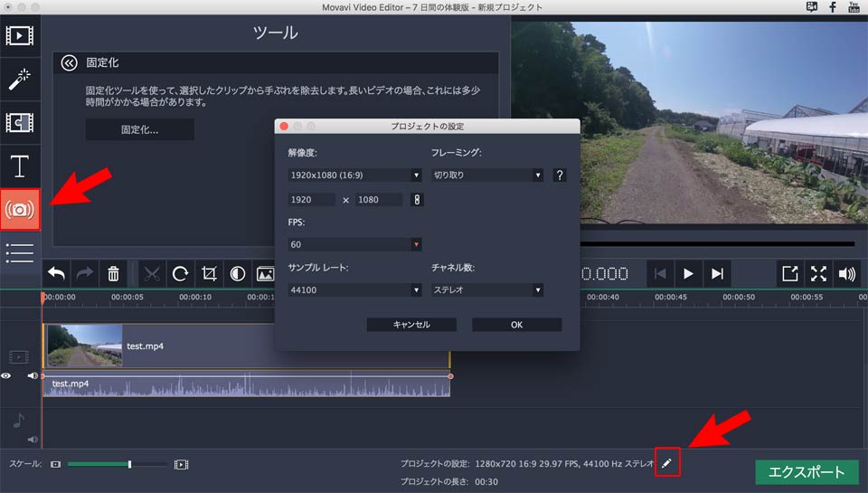Mute the test.mp4 video track speaker
Screen dimensions: 868x493
click(33, 375)
